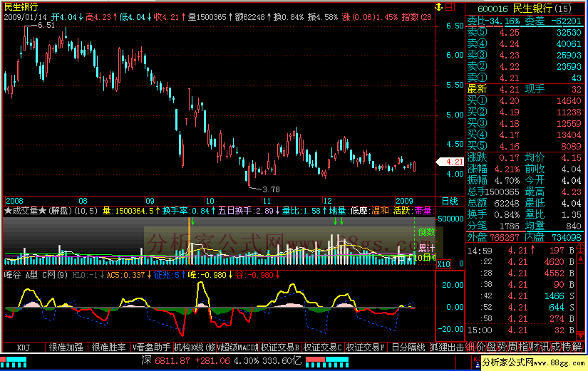This screenshot has height=371, width=588.
Task: Click the yellow anchor icon above the chart
Action: [x=439, y=6]
